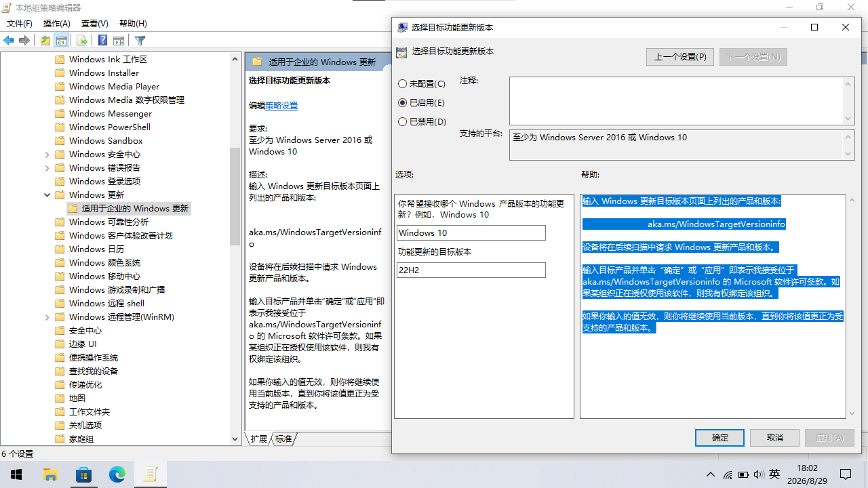Select the 查找我的设备 tree item
Image resolution: width=868 pixels, height=488 pixels.
[94, 371]
